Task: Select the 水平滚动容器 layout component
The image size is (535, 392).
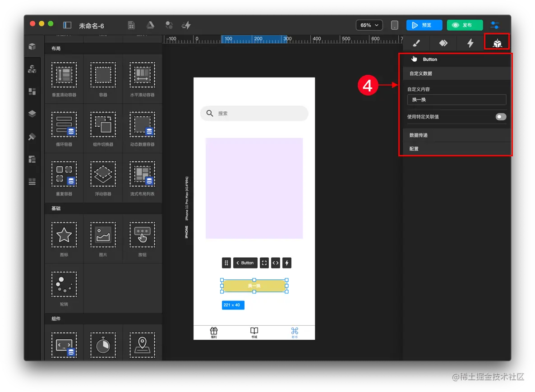Action: 142,79
